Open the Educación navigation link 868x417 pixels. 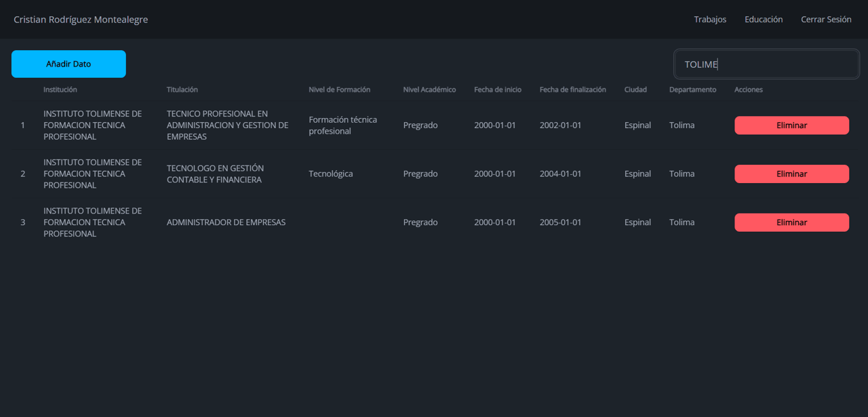[x=764, y=19]
